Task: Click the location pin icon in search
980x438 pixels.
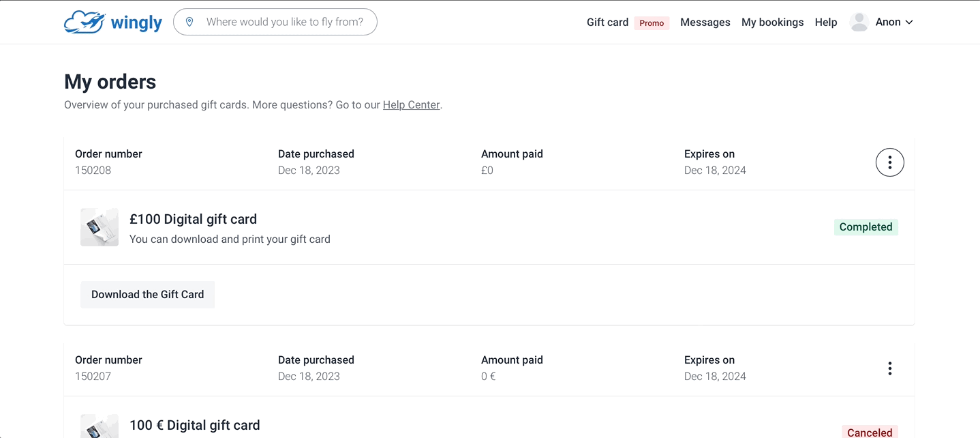Action: click(x=189, y=22)
